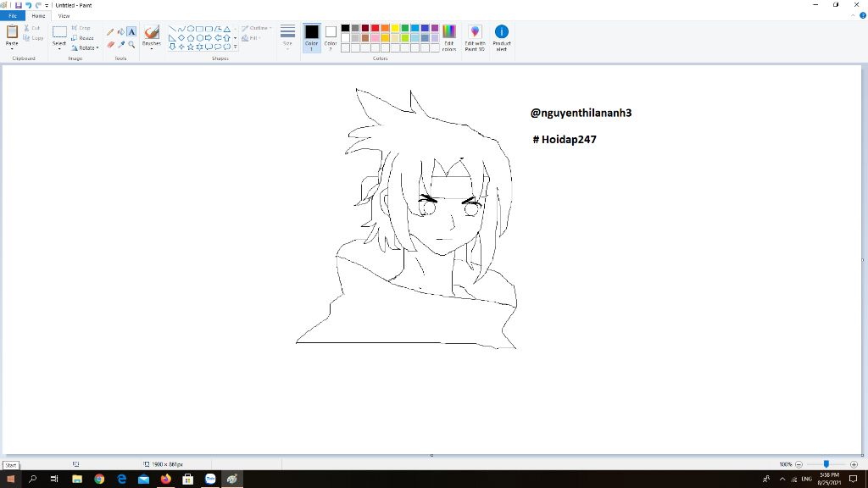Screen dimensions: 868x488
Task: Choose the Five-point star shape
Action: (x=191, y=47)
